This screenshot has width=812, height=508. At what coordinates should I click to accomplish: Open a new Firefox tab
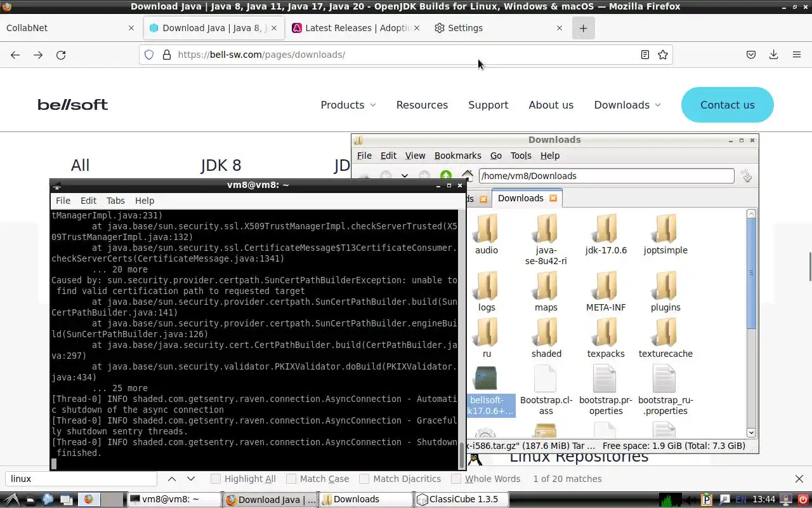583,28
